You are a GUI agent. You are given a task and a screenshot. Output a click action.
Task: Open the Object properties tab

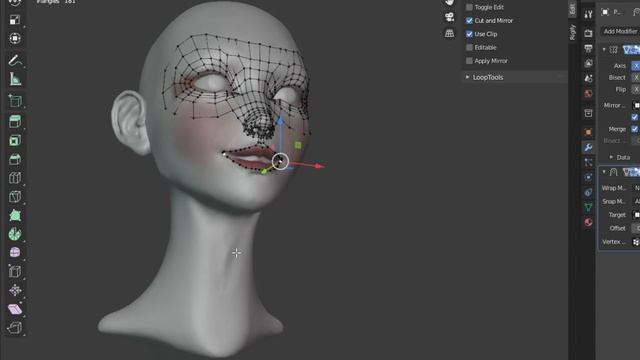(588, 132)
